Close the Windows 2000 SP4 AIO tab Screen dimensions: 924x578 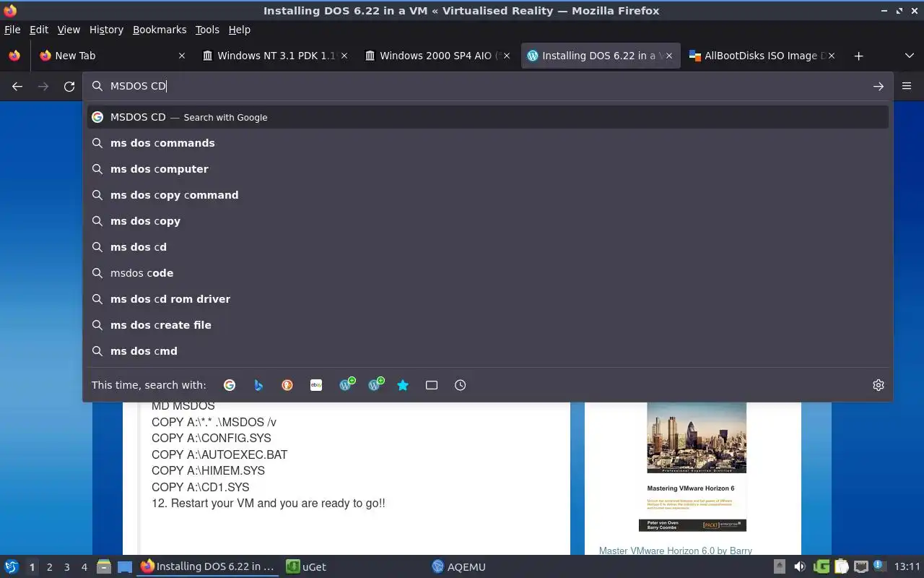tap(507, 56)
